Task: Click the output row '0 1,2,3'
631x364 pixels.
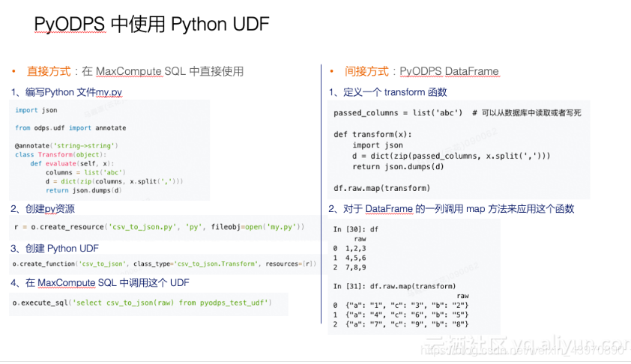Action: point(350,249)
